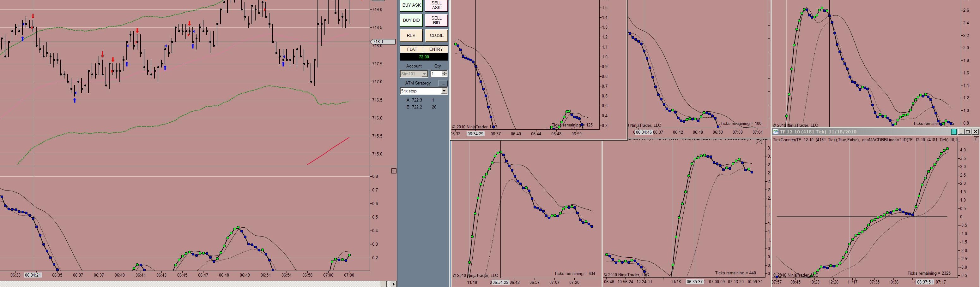Click the text Ticks remaining = 440
Image resolution: width=980 pixels, height=287 pixels.
(x=735, y=273)
